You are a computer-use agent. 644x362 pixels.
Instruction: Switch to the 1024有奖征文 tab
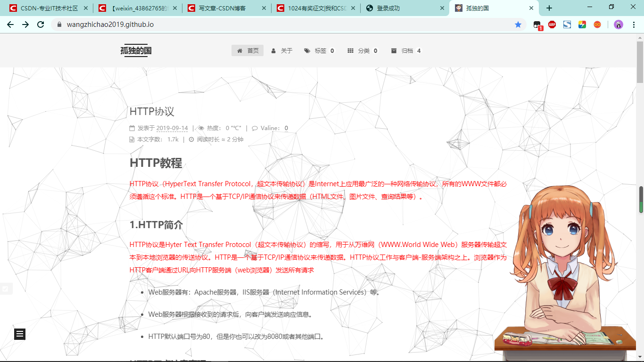pos(316,8)
